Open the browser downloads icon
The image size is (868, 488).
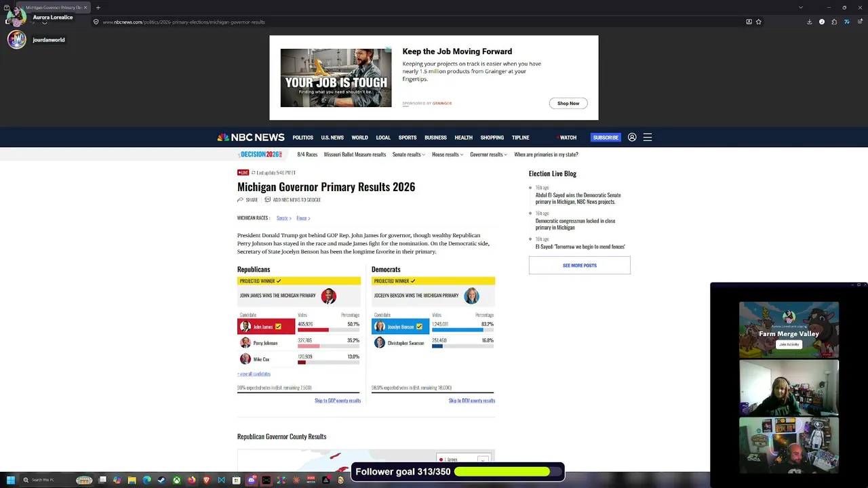(810, 22)
